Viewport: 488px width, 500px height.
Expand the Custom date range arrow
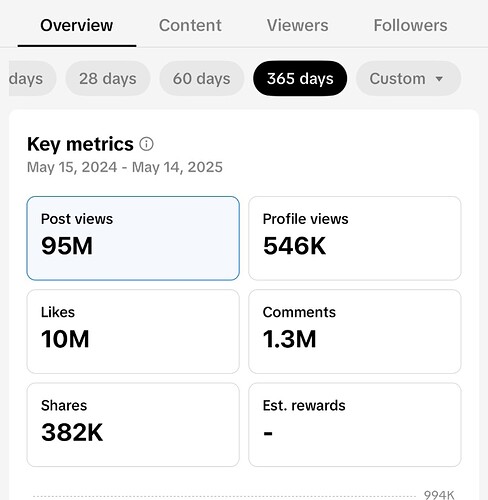tap(439, 79)
